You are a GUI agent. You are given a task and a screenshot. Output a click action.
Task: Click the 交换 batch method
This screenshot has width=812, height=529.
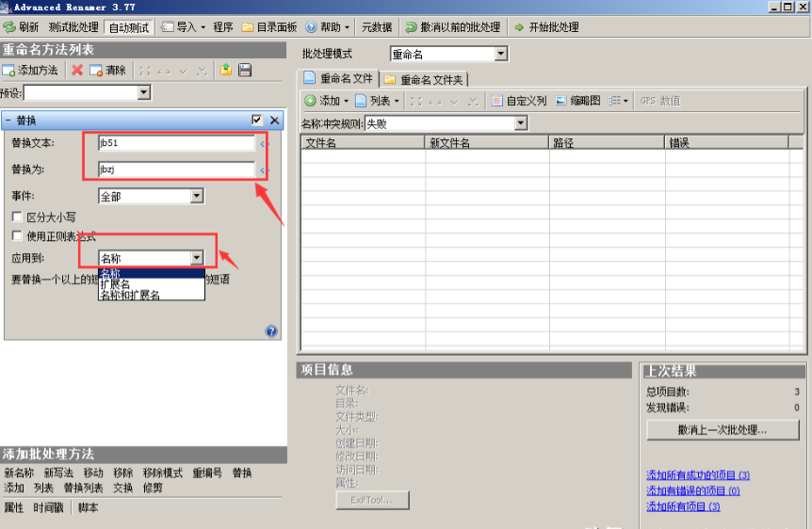[123, 488]
